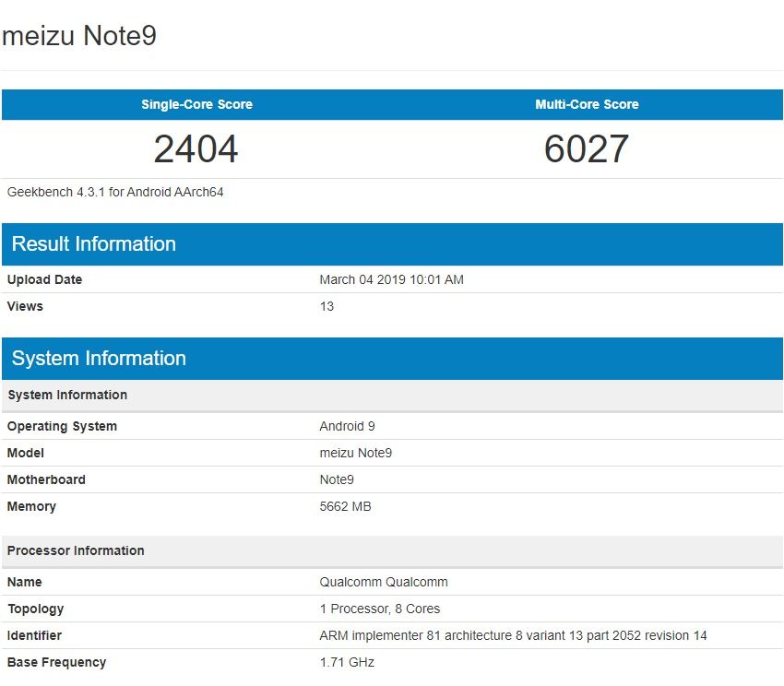Click the 'Processor Information' subheader row
This screenshot has width=784, height=686.
pyautogui.click(x=392, y=551)
